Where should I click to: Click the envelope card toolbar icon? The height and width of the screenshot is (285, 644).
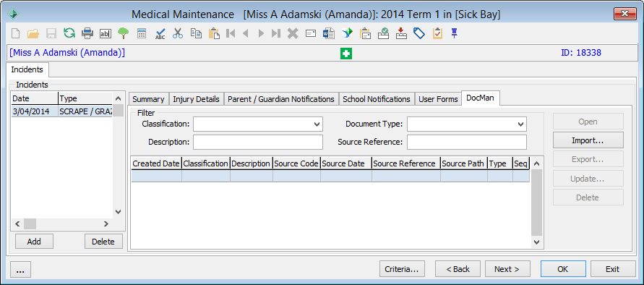click(x=311, y=34)
